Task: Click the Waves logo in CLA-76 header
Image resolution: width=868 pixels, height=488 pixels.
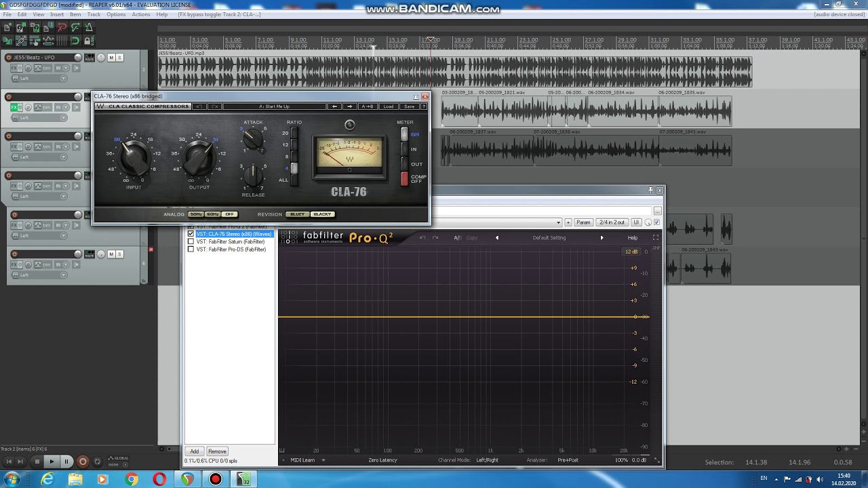Action: (x=101, y=106)
